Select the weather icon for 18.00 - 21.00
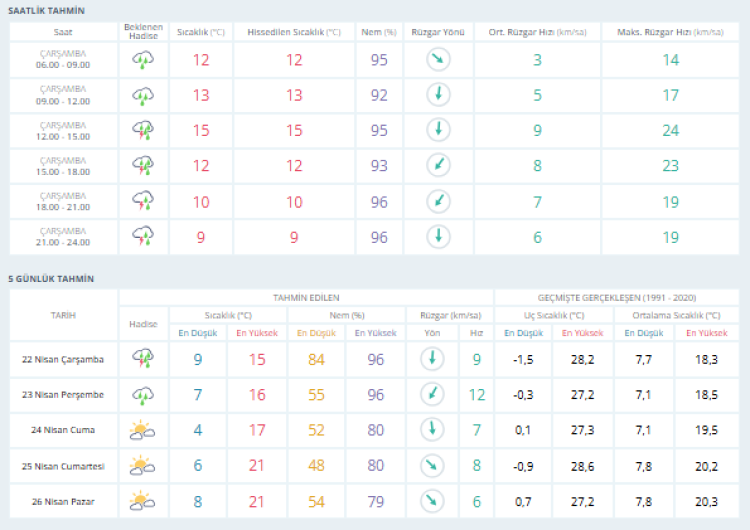The width and height of the screenshot is (750, 530). [x=143, y=201]
